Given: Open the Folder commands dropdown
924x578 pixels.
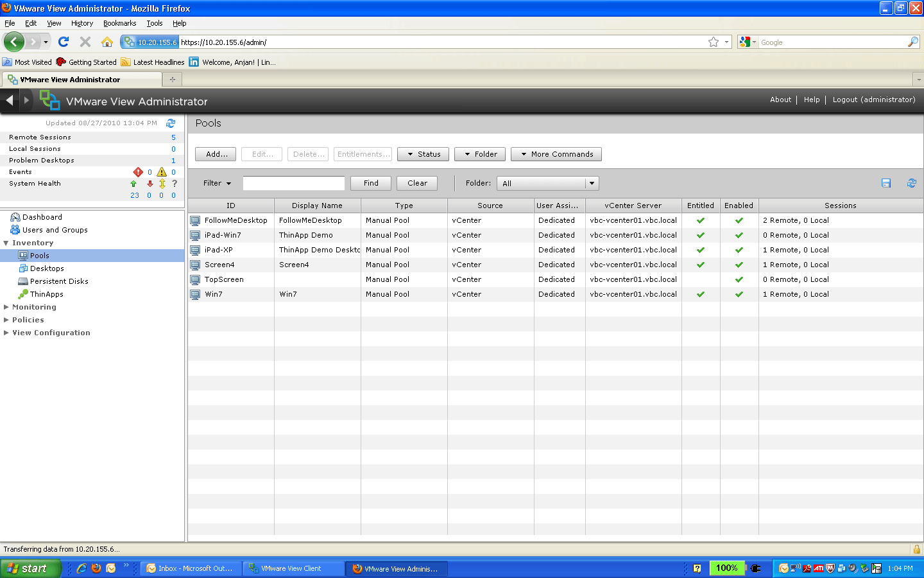Looking at the screenshot, I should click(480, 154).
